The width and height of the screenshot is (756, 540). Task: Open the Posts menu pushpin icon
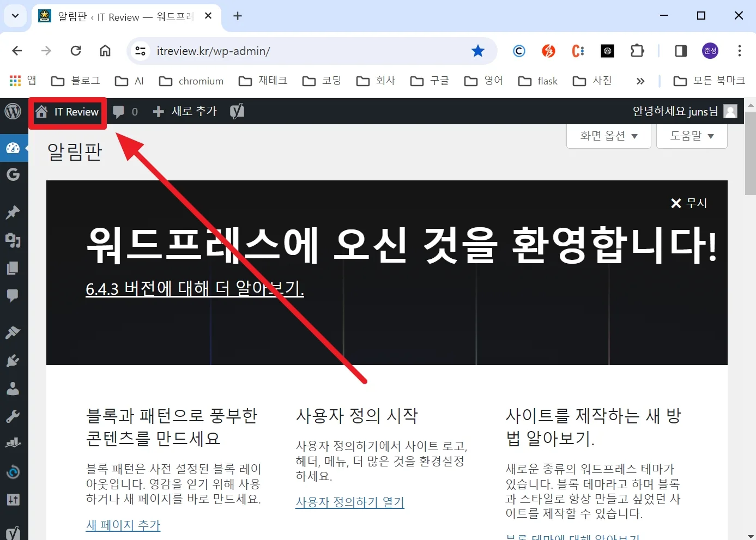click(13, 212)
